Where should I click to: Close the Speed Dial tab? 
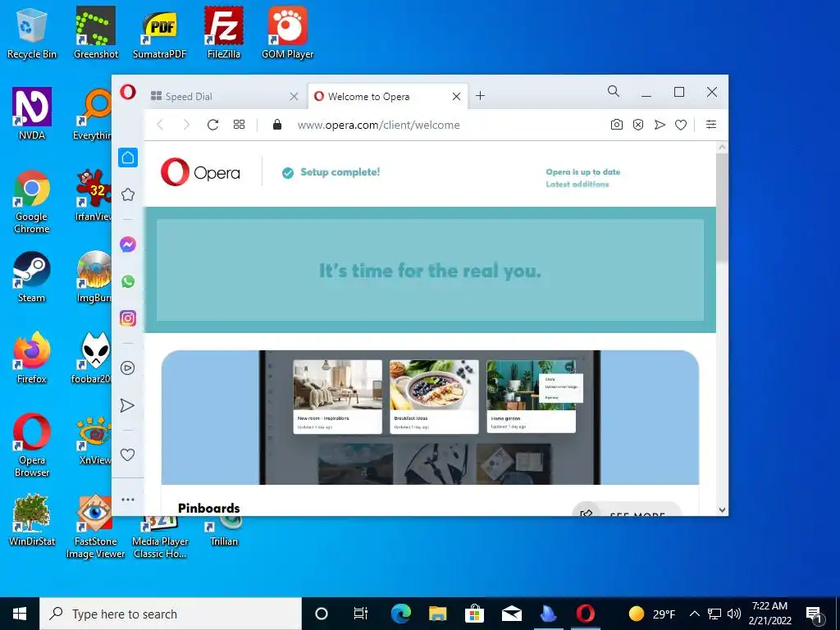pyautogui.click(x=294, y=97)
